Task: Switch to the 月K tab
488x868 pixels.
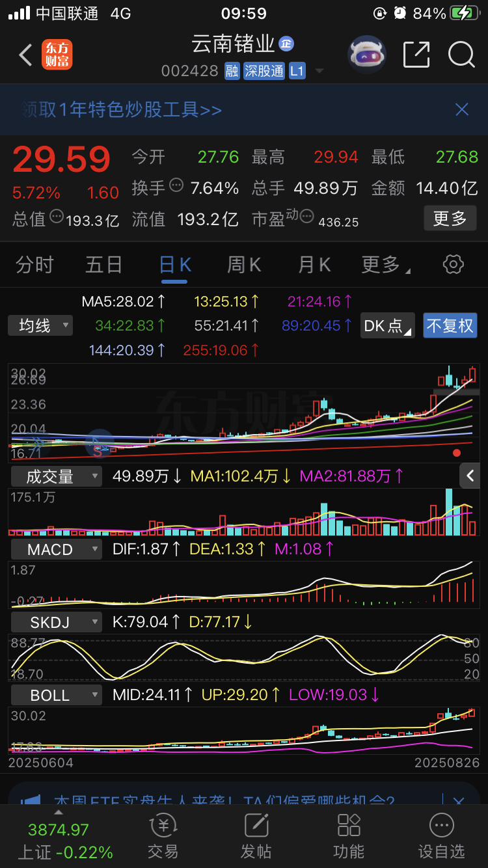Action: (x=315, y=265)
